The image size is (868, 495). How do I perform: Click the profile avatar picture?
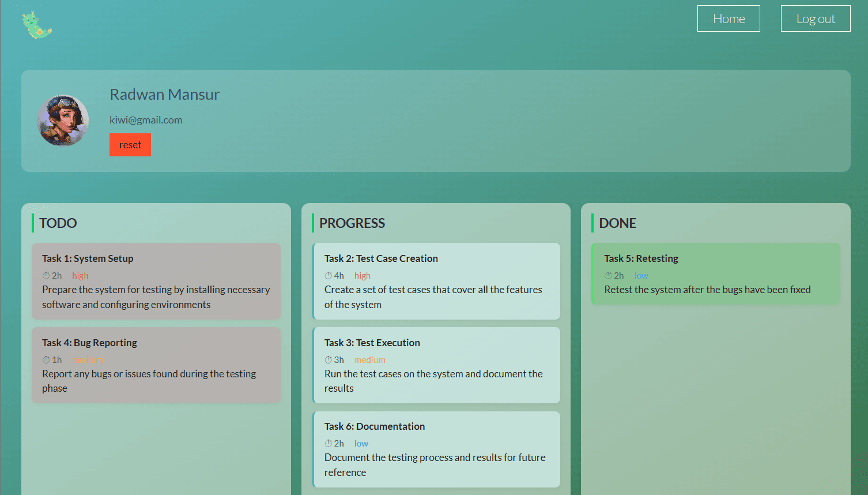[63, 121]
